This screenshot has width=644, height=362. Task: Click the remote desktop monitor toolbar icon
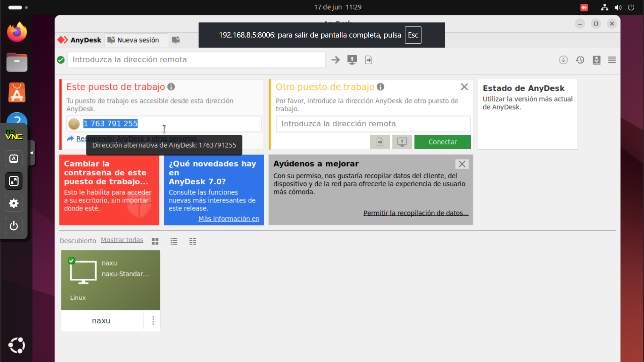coord(352,60)
